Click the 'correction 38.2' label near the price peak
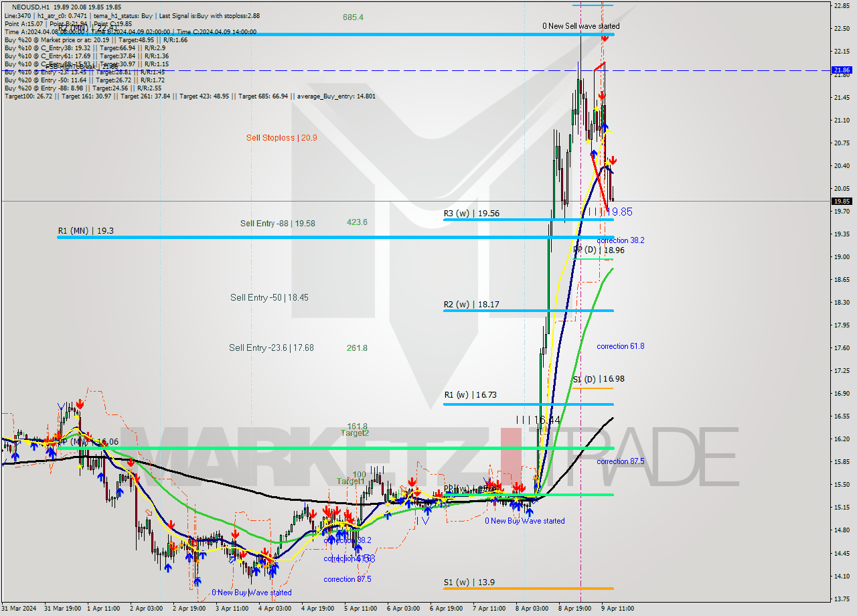The height and width of the screenshot is (616, 857). [x=621, y=240]
